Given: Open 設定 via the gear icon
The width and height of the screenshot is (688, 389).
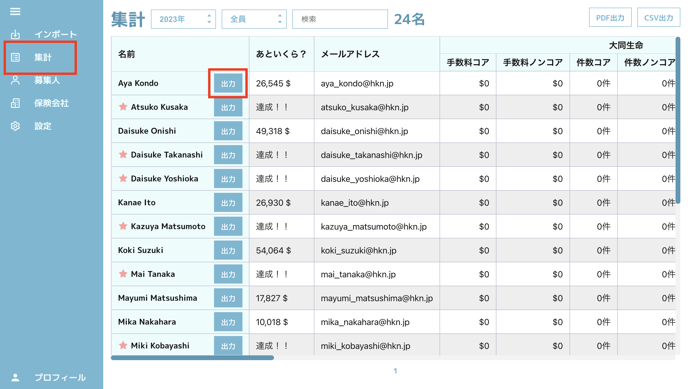Looking at the screenshot, I should point(15,126).
